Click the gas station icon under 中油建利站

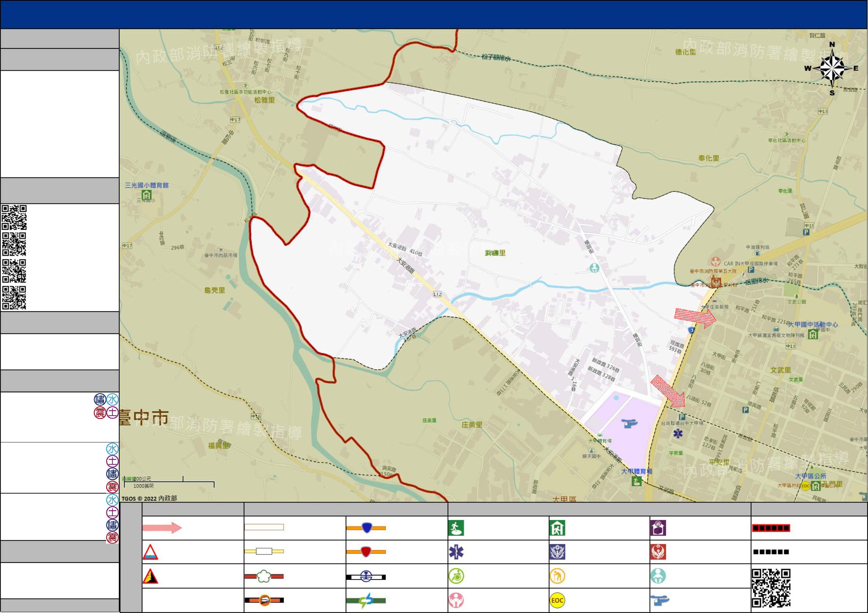click(758, 253)
